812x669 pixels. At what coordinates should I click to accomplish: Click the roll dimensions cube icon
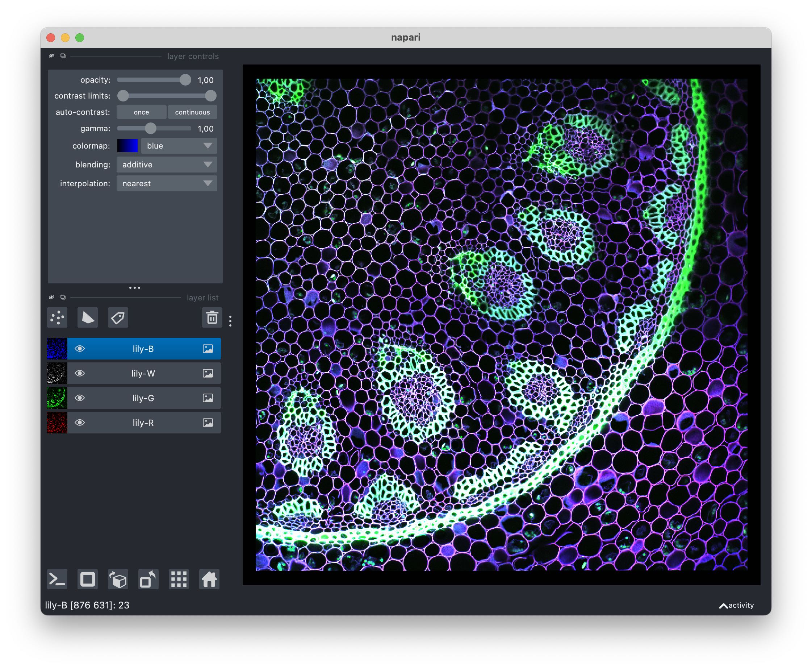click(118, 579)
